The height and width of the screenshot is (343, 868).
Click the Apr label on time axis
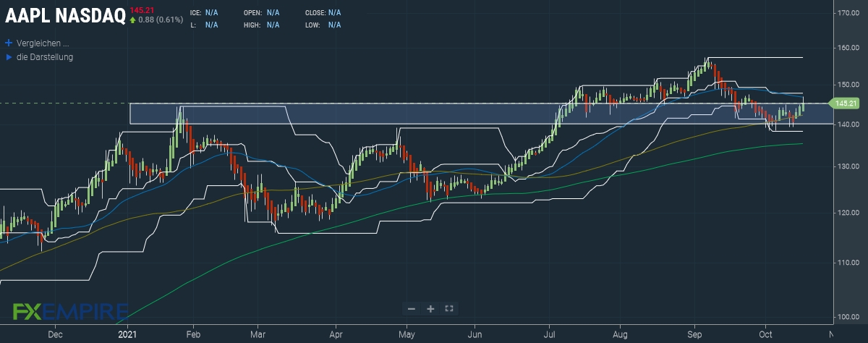pyautogui.click(x=335, y=336)
